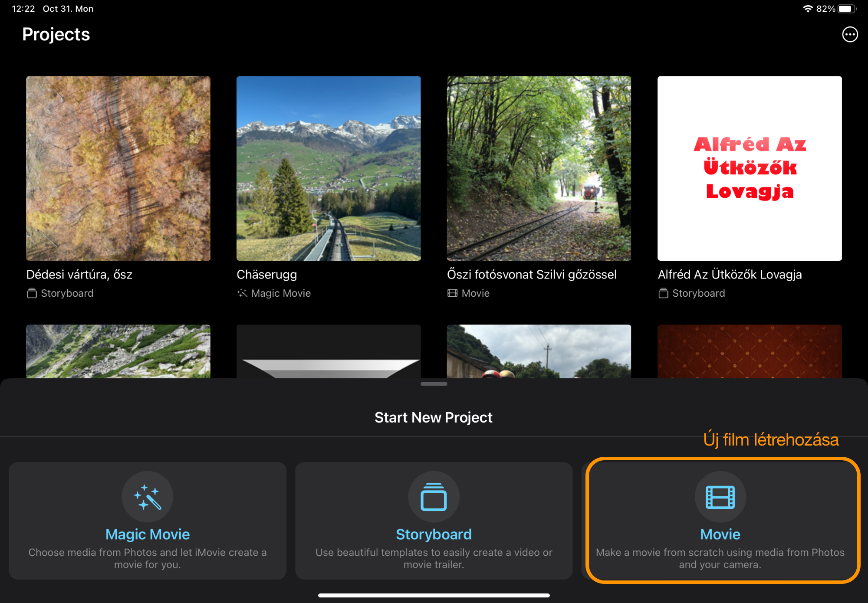
Task: Click the Projects heading
Action: [x=56, y=34]
